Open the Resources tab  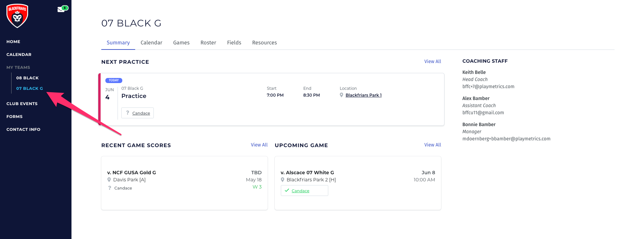click(264, 43)
